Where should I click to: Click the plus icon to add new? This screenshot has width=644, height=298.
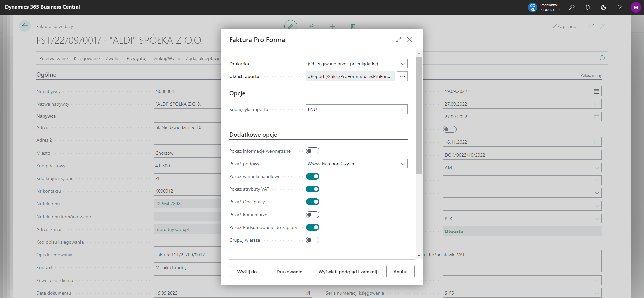pyautogui.click(x=332, y=26)
